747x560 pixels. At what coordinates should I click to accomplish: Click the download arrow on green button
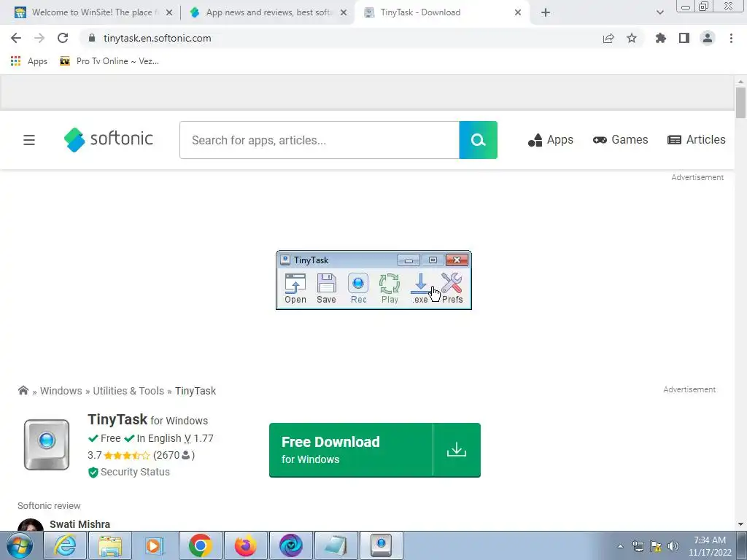[457, 450]
